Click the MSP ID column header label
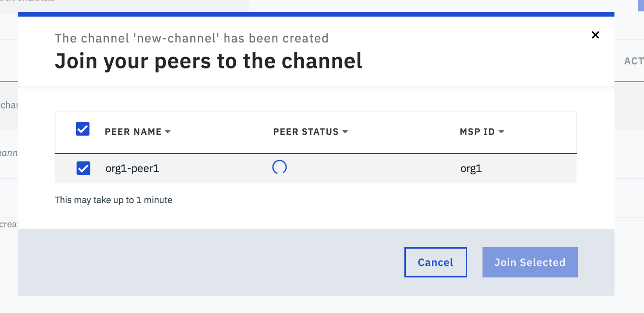644x313 pixels. coord(477,132)
